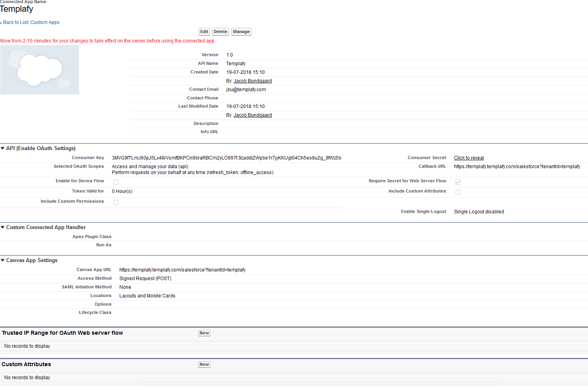Click 'No records to display' under Trusted IP Range
This screenshot has width=588, height=387.
27,346
